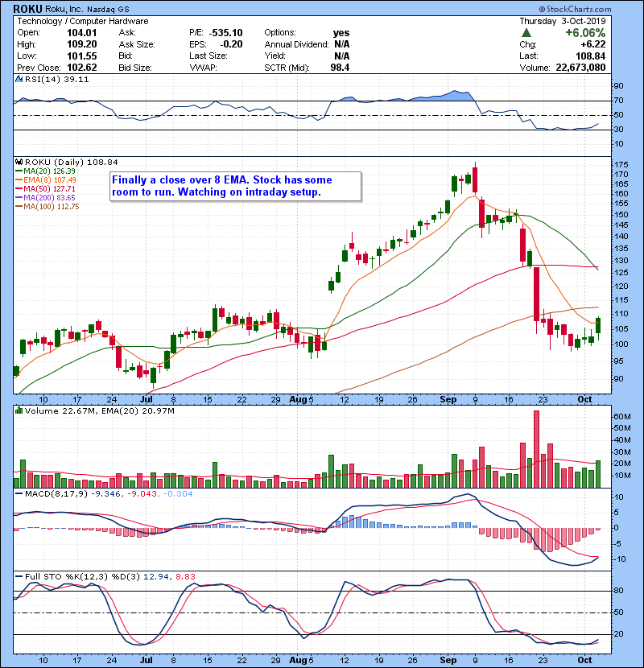Click the MACD(8,17,9) indicator label
Viewport: 644px width, 668px height.
(52, 493)
